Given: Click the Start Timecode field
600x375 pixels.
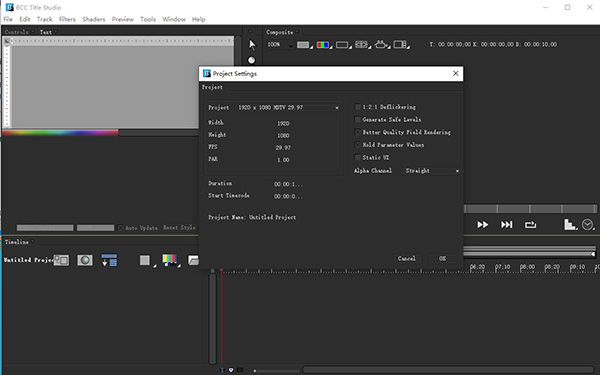Looking at the screenshot, I should click(288, 197).
